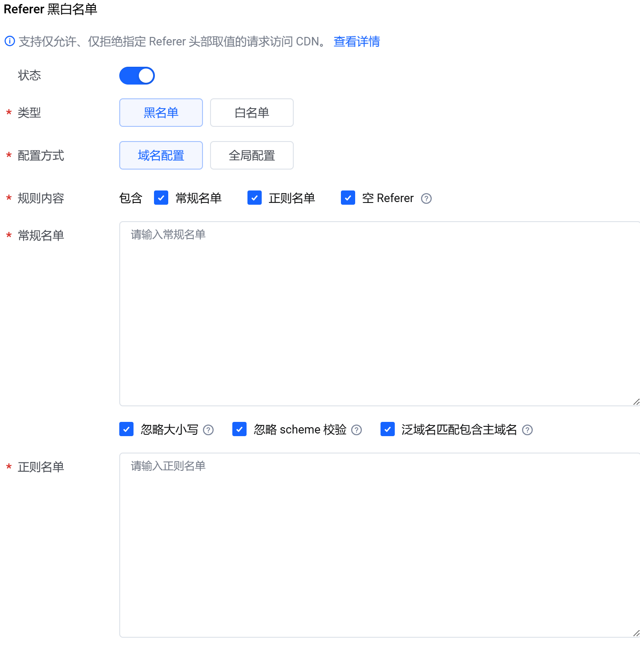Uncheck the 空 Referer checkbox
640x672 pixels.
pos(348,198)
